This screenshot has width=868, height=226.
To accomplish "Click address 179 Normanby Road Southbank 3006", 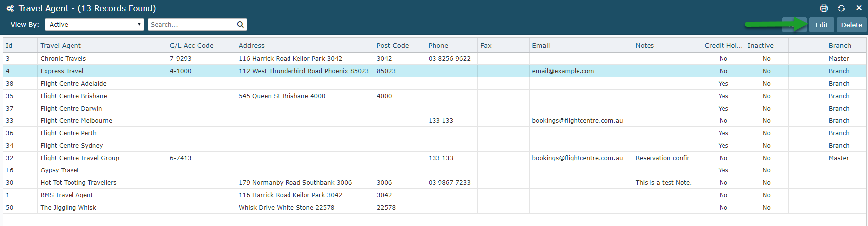I will click(x=295, y=182).
